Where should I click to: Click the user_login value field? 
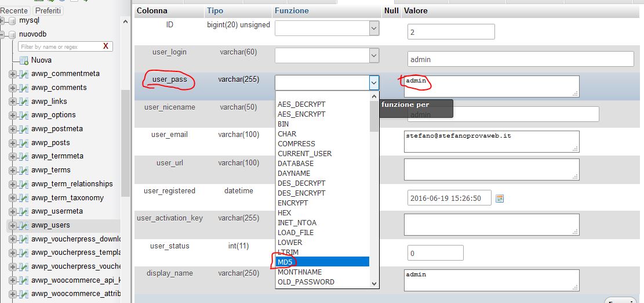[x=521, y=59]
